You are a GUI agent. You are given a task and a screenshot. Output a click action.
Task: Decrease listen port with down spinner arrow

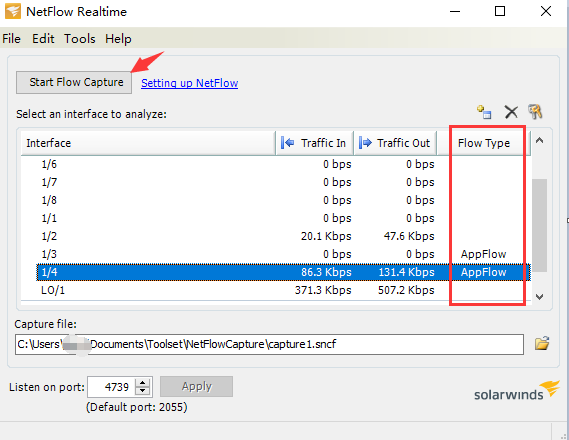point(143,391)
